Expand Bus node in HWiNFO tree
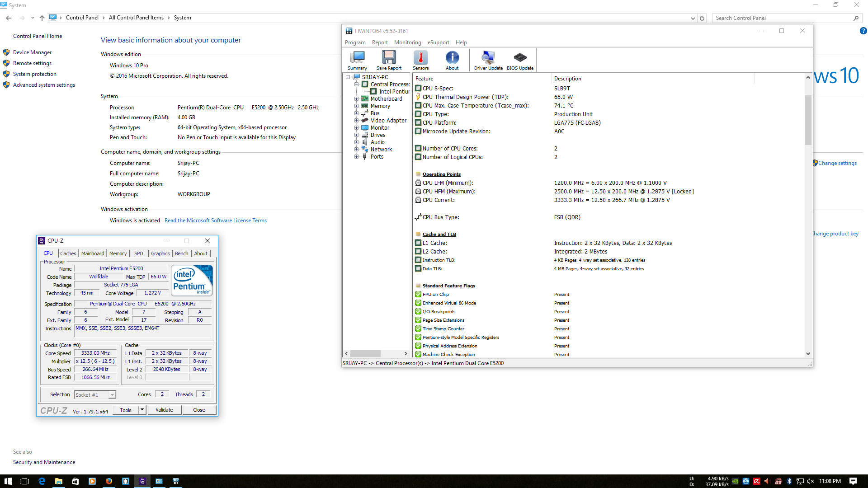Viewport: 868px width, 488px height. pos(356,113)
